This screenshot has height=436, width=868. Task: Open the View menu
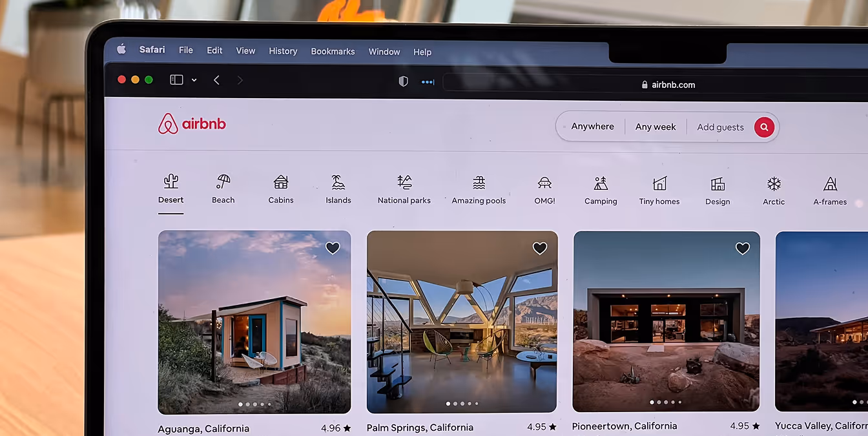(245, 51)
